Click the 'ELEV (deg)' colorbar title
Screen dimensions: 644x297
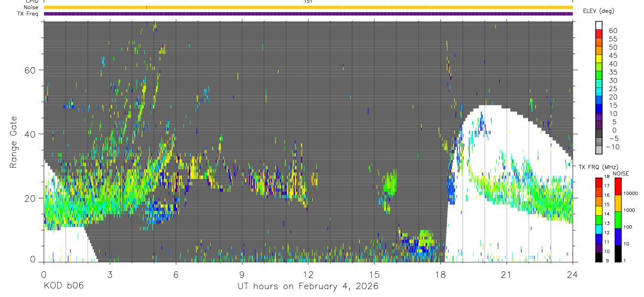[598, 10]
